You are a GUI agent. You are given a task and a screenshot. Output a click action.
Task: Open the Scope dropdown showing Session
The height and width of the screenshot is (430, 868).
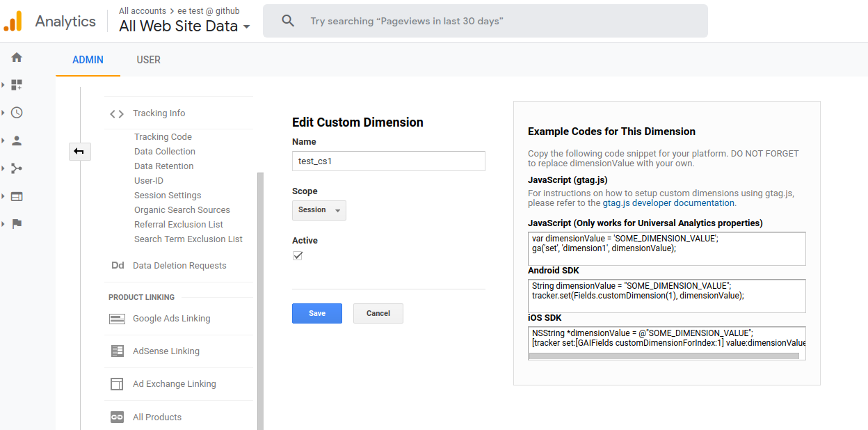(x=319, y=210)
